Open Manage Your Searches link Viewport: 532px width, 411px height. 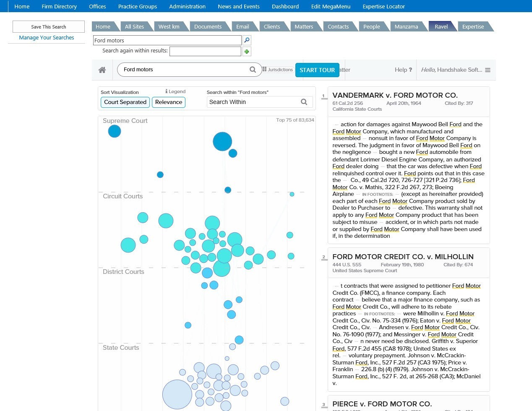(x=47, y=38)
